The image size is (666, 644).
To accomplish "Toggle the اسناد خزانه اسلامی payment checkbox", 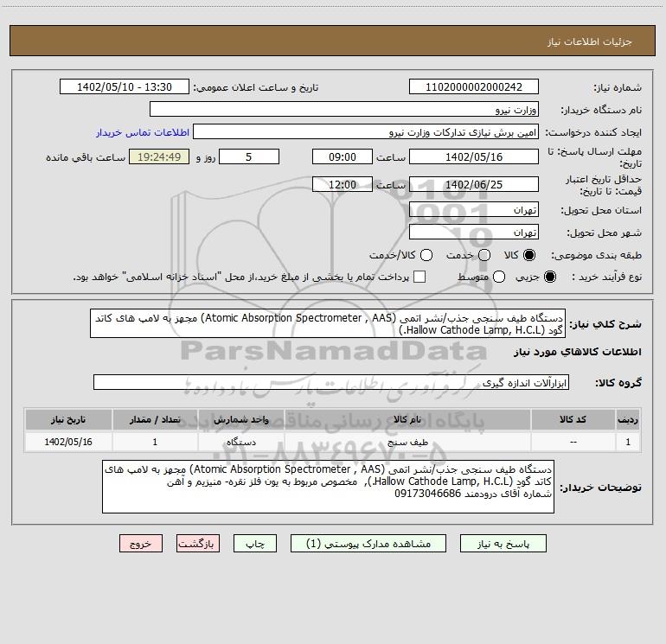I will tap(419, 277).
